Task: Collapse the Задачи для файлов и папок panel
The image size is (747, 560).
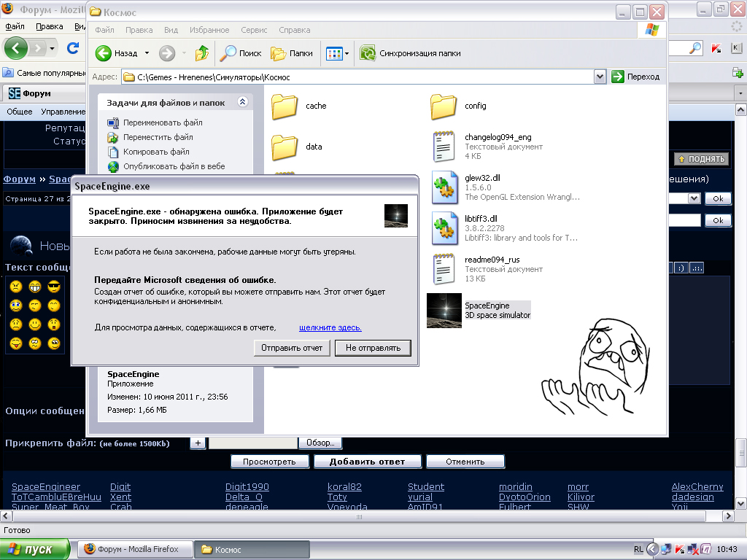Action: tap(242, 102)
